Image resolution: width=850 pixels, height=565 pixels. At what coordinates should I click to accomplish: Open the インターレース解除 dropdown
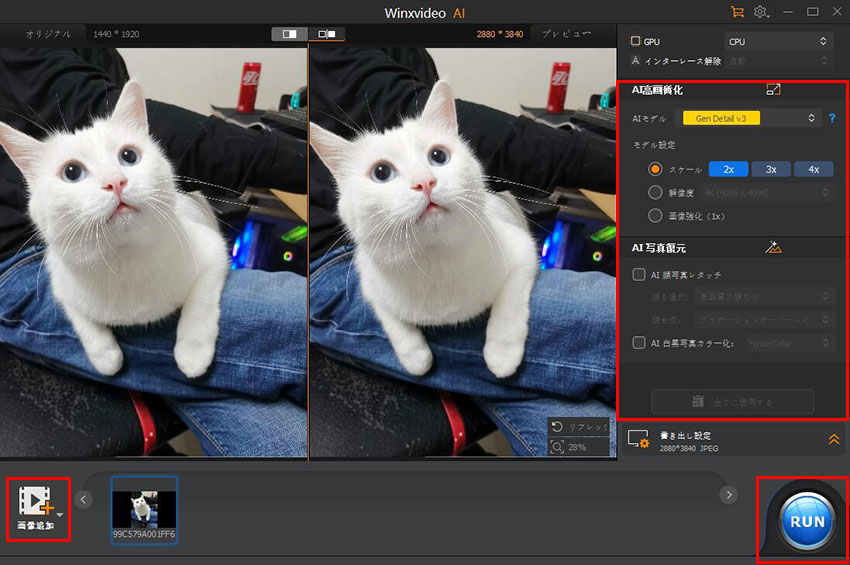coord(778,61)
